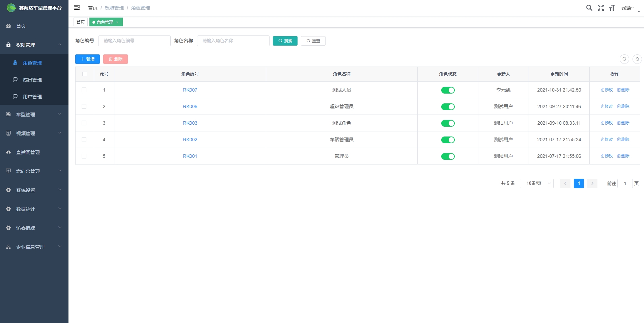This screenshot has width=644, height=323.
Task: Click the 系统设置 gear icon
Action: tap(8, 190)
